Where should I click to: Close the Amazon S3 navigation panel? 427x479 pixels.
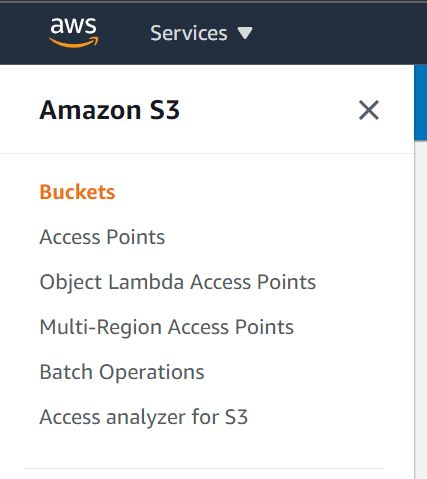pos(369,110)
